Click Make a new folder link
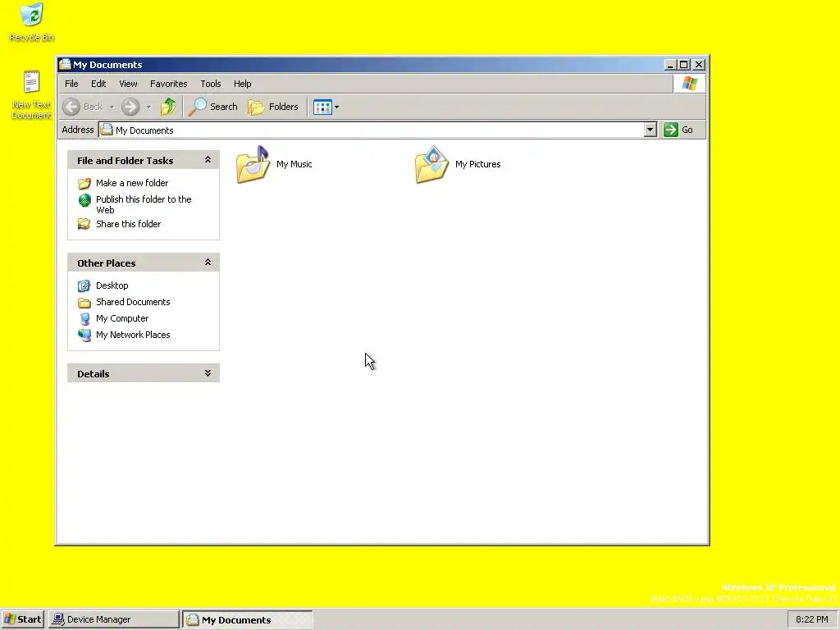Screen dimensions: 840x630 coord(132,183)
